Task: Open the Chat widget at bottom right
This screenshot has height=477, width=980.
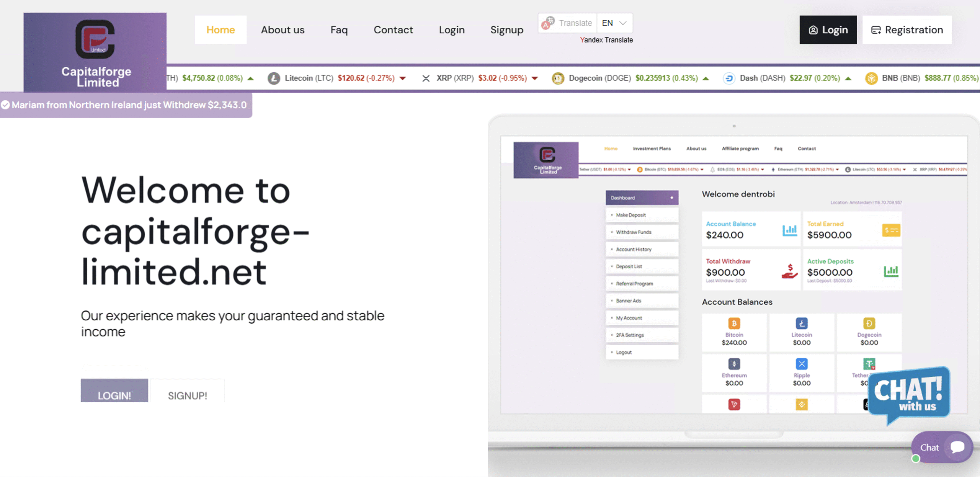Action: coord(942,447)
